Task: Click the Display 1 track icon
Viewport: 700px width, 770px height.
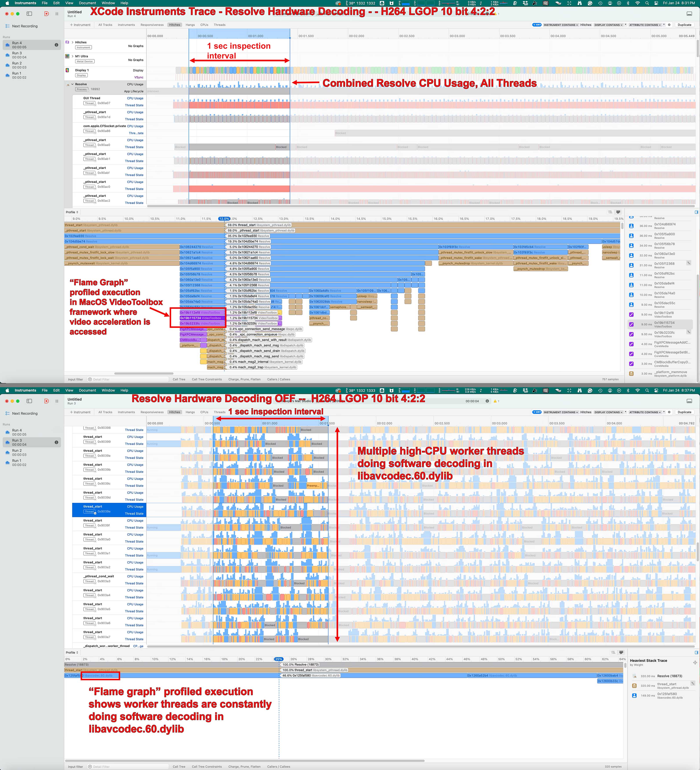Action: [x=67, y=70]
